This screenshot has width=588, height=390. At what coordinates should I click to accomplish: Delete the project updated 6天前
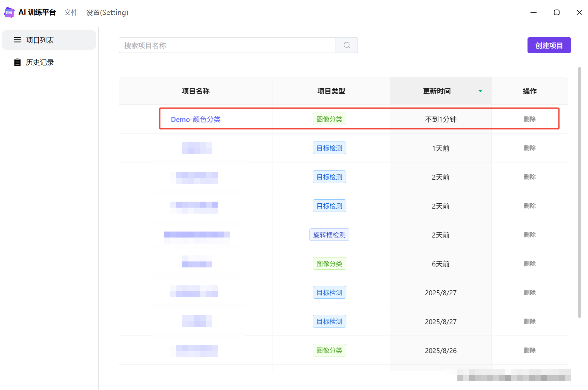[x=529, y=264]
